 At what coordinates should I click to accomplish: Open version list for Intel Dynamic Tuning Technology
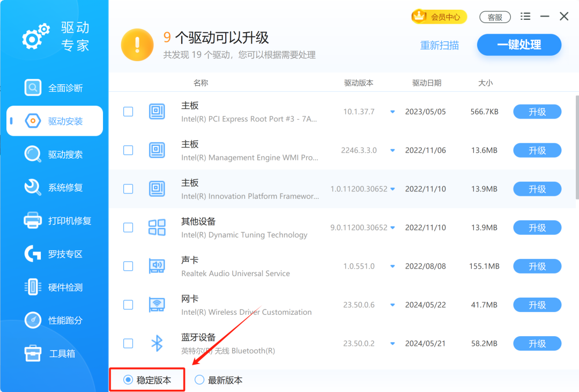coord(392,227)
